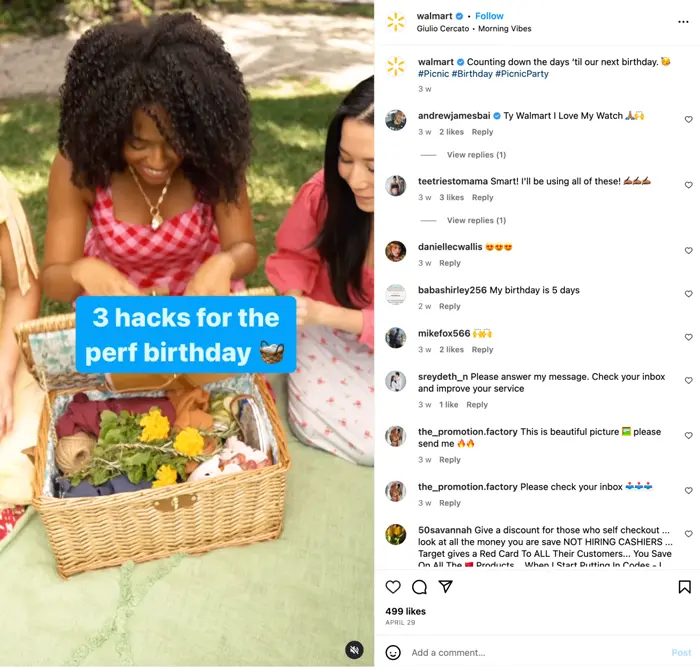Open the Morning Vibes audio link
This screenshot has height=667, width=700.
click(504, 29)
